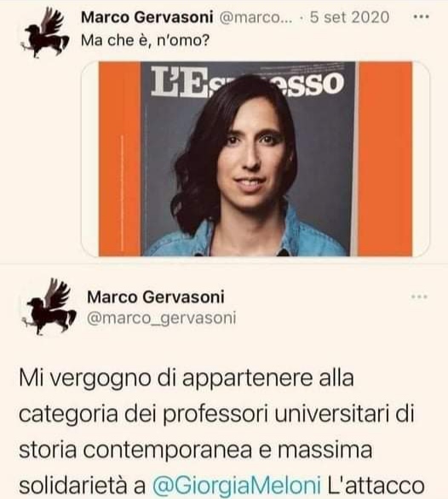Open more options on the second tweet
The width and height of the screenshot is (448, 499).
click(419, 296)
